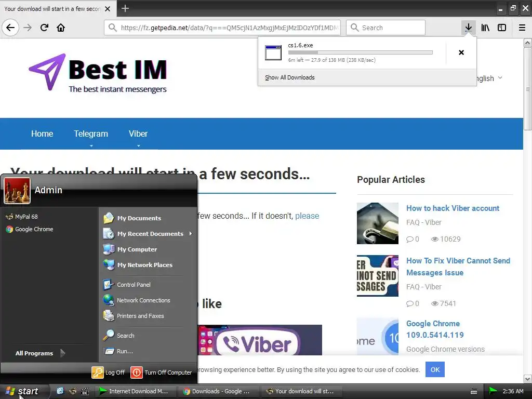Expand the Viber dropdown arrow

pyautogui.click(x=138, y=146)
